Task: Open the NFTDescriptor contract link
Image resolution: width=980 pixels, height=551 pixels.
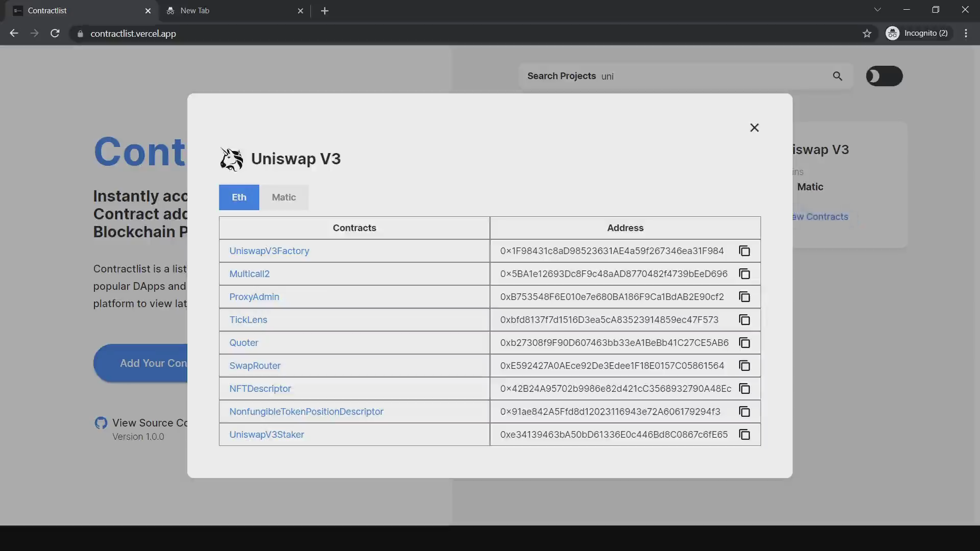Action: click(x=260, y=389)
